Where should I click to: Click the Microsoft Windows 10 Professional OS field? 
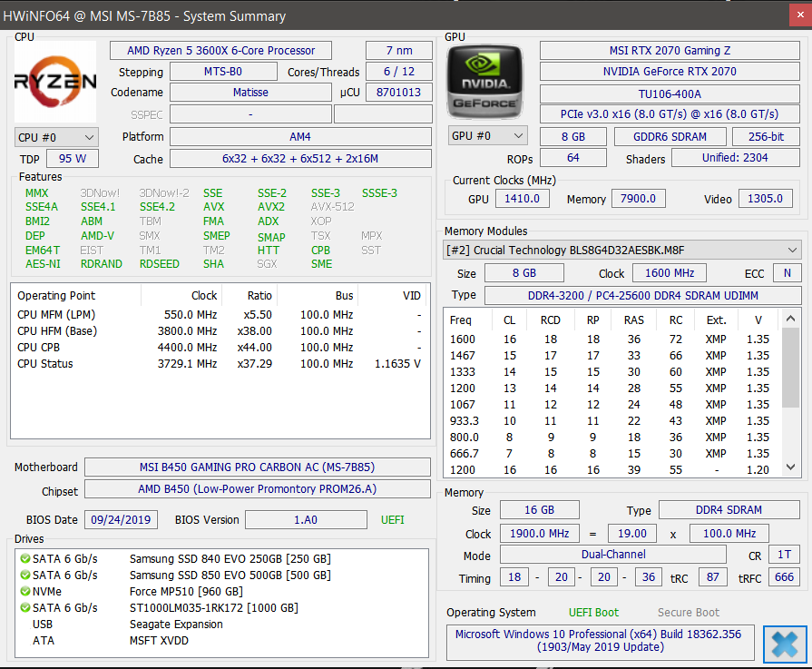point(599,641)
